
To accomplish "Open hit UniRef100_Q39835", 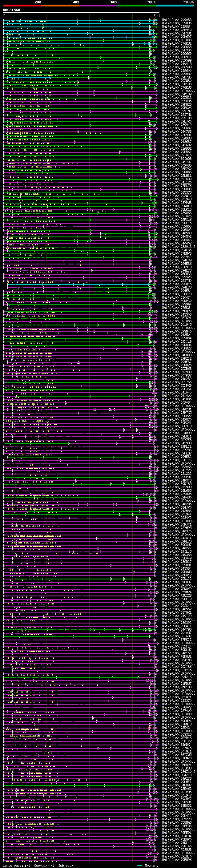I will tap(177, 23).
